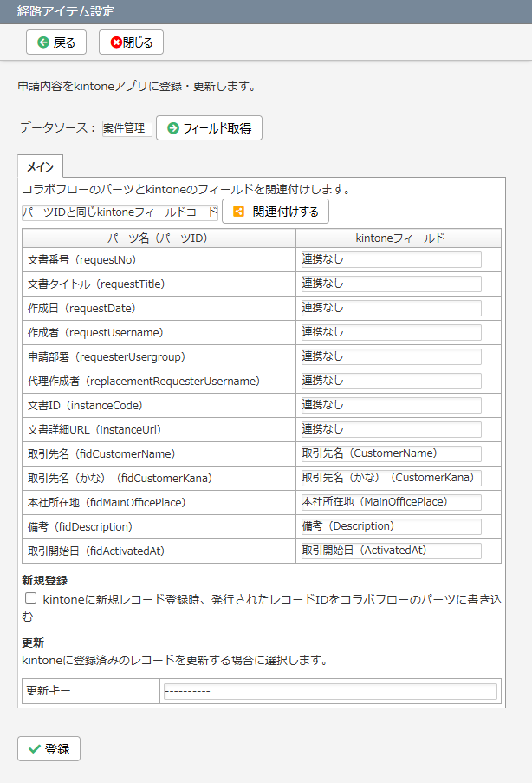Open kintone field dropdown for 作成者 row
The image size is (532, 783).
392,332
